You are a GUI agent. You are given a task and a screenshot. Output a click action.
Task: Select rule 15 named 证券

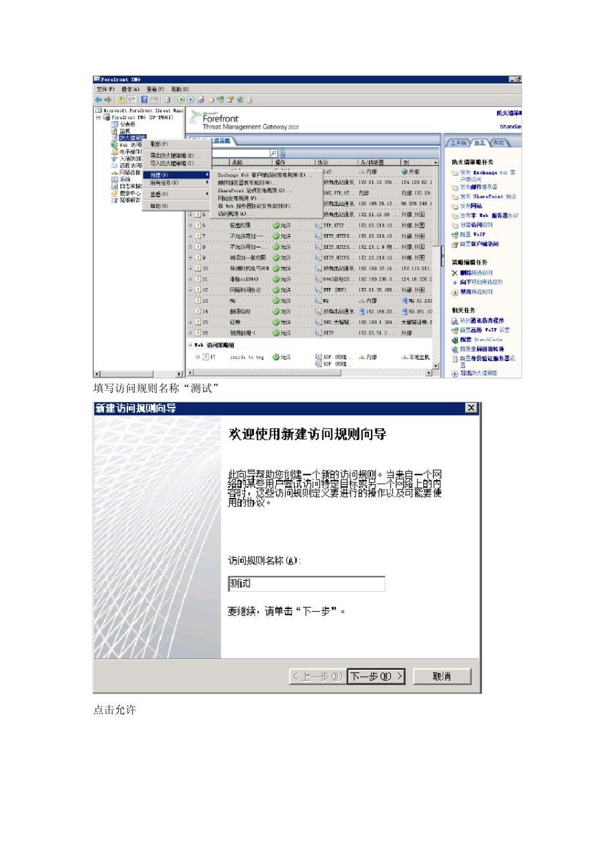310,322
